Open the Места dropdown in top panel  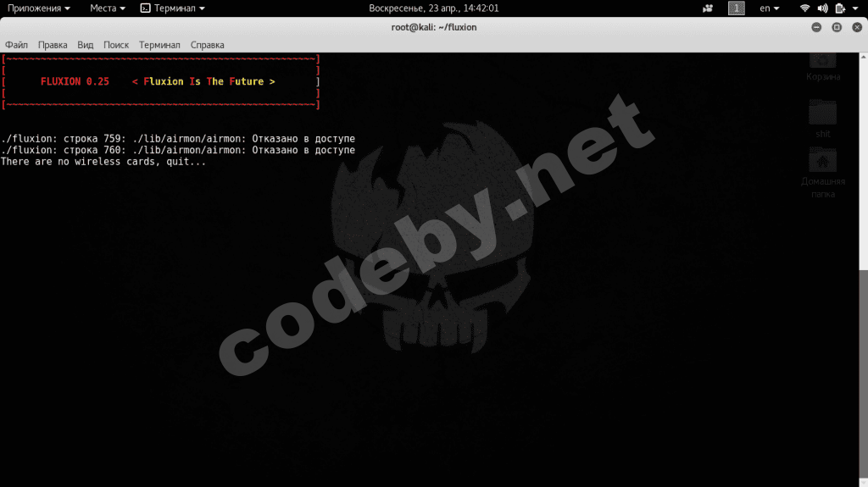pyautogui.click(x=108, y=8)
